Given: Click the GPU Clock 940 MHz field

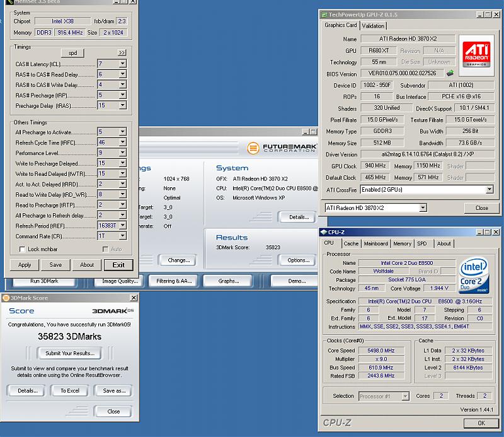Looking at the screenshot, I should (375, 166).
